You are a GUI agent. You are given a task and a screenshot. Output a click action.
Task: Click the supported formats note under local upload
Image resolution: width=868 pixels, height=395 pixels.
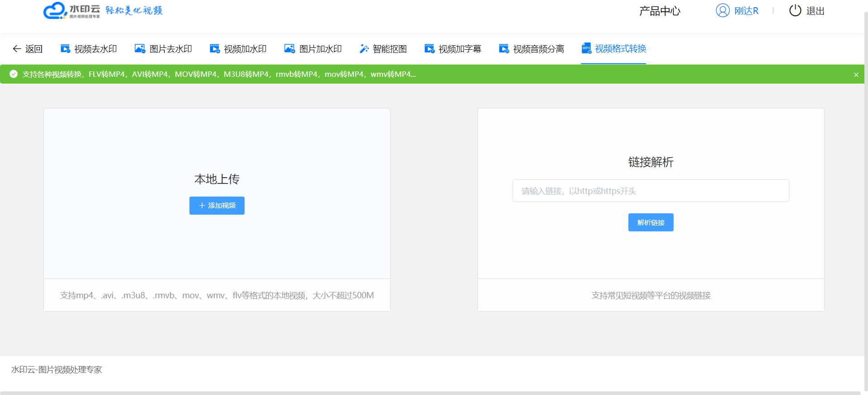217,296
